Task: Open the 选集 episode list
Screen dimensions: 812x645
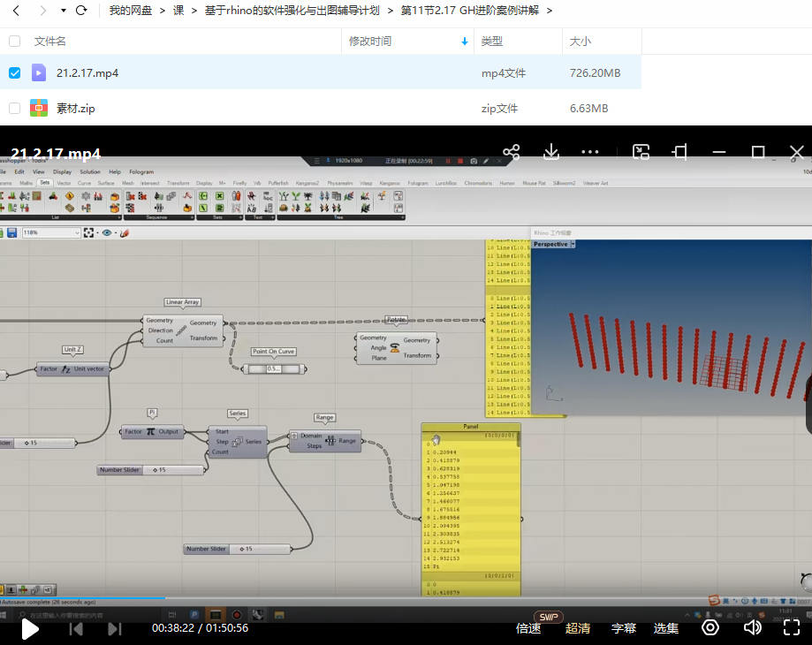Action: click(x=666, y=628)
